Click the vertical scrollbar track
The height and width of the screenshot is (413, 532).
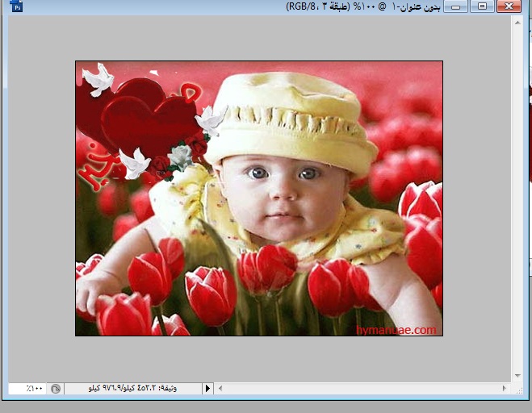coord(519,202)
